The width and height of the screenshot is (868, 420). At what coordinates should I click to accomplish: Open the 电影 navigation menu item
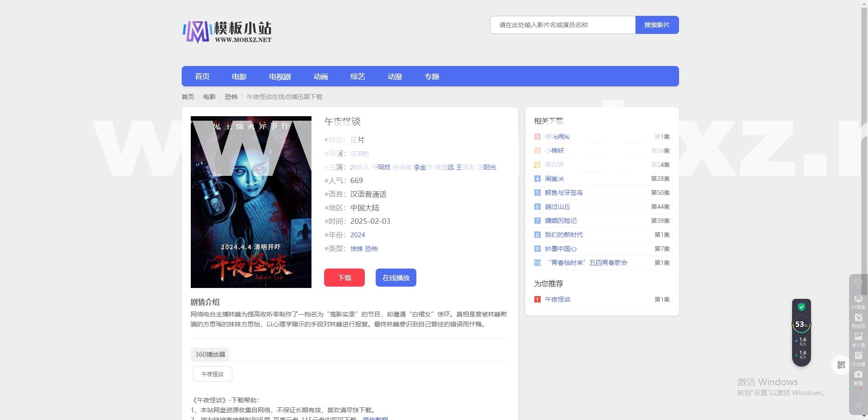click(239, 76)
